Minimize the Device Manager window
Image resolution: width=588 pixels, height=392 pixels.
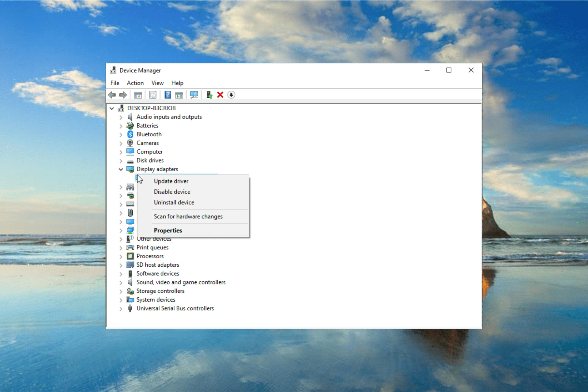(427, 70)
